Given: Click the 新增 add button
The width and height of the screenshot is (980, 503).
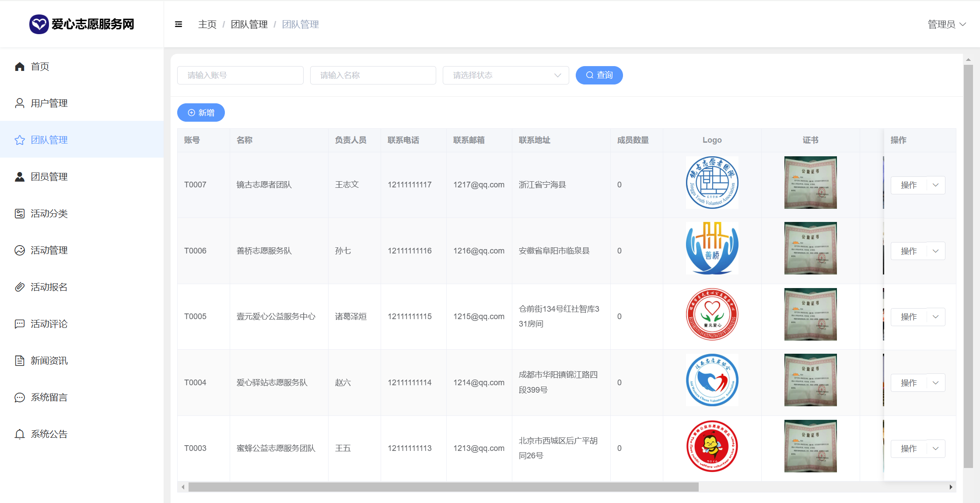Looking at the screenshot, I should tap(201, 113).
